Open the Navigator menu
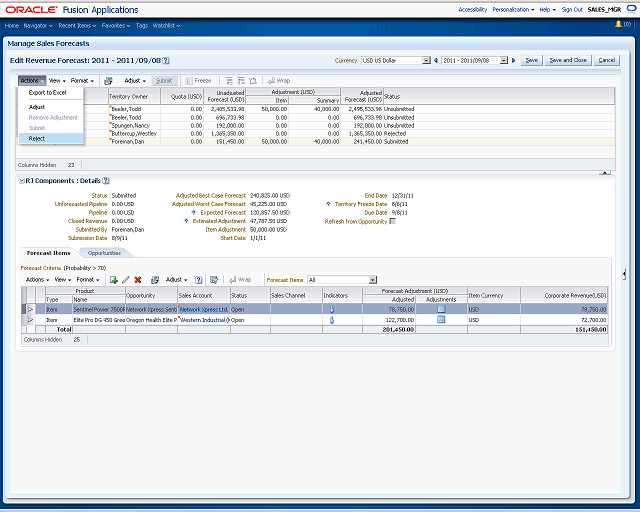640x512 pixels. pos(38,25)
